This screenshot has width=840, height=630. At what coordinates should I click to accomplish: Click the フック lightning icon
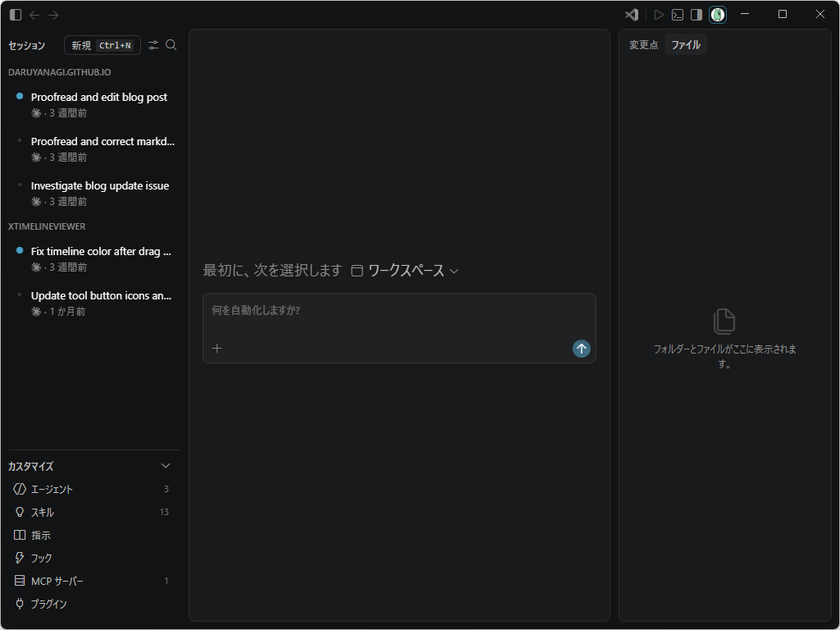coord(20,558)
